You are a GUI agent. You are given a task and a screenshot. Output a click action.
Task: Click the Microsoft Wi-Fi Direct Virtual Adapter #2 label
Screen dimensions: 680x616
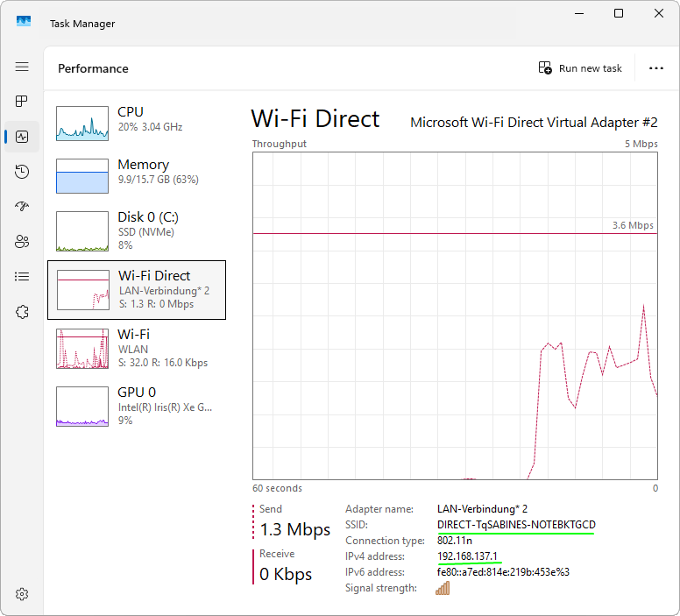click(534, 123)
